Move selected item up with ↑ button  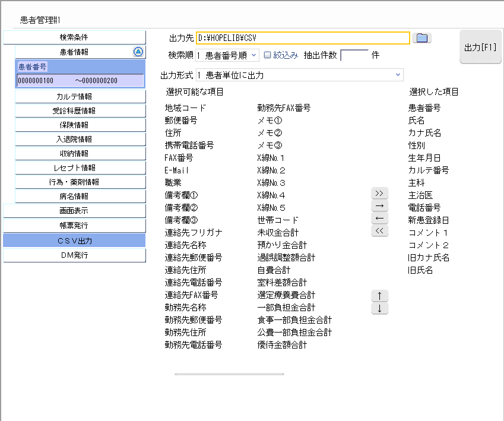click(379, 296)
